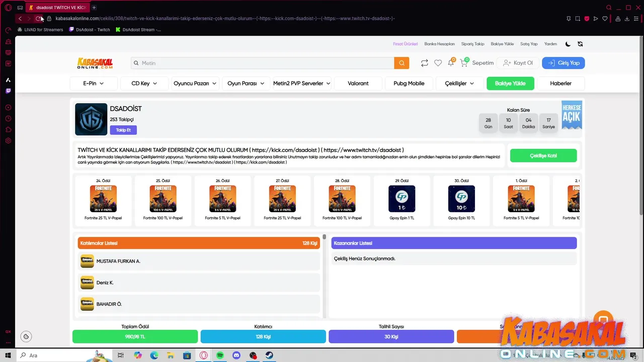Click the Kabasakal Online site logo
This screenshot has width=644, height=362.
[x=95, y=63]
